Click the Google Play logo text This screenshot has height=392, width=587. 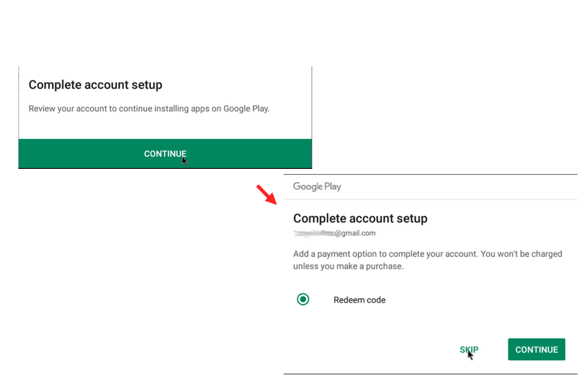(x=317, y=186)
